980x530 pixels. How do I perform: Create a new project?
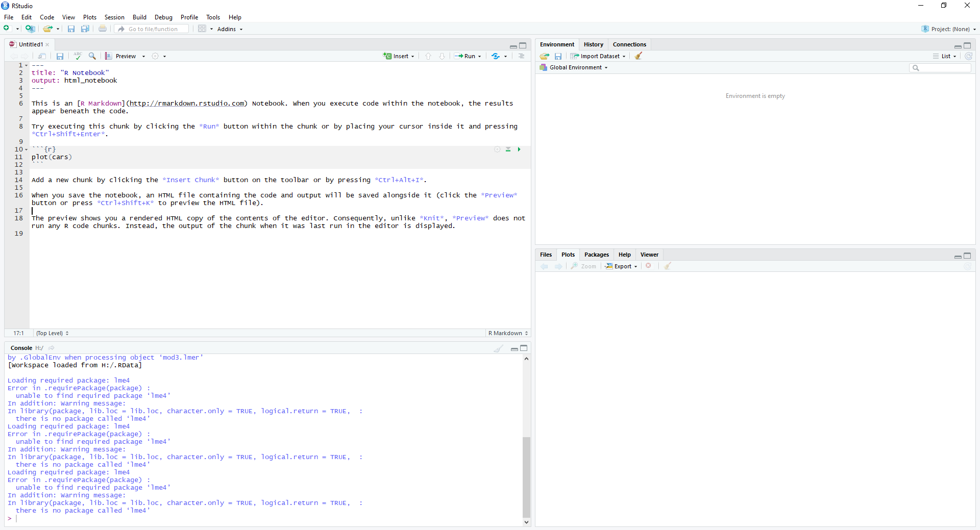pos(30,29)
